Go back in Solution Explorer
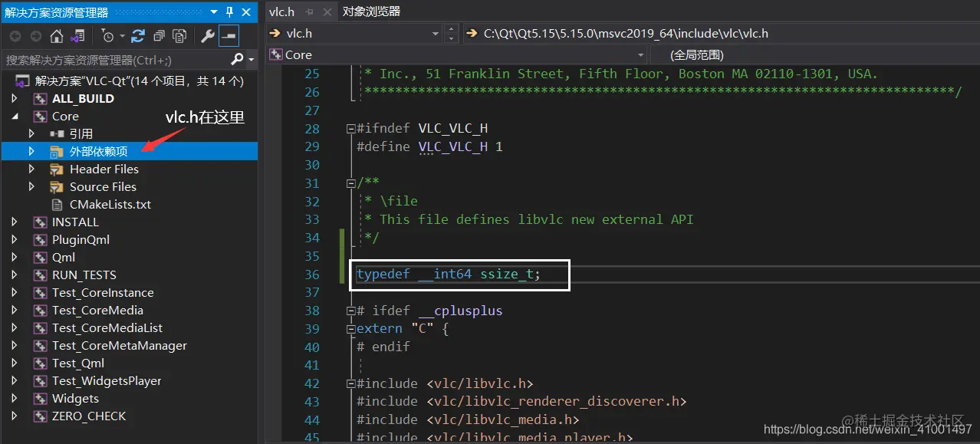Image resolution: width=980 pixels, height=444 pixels. click(x=15, y=36)
